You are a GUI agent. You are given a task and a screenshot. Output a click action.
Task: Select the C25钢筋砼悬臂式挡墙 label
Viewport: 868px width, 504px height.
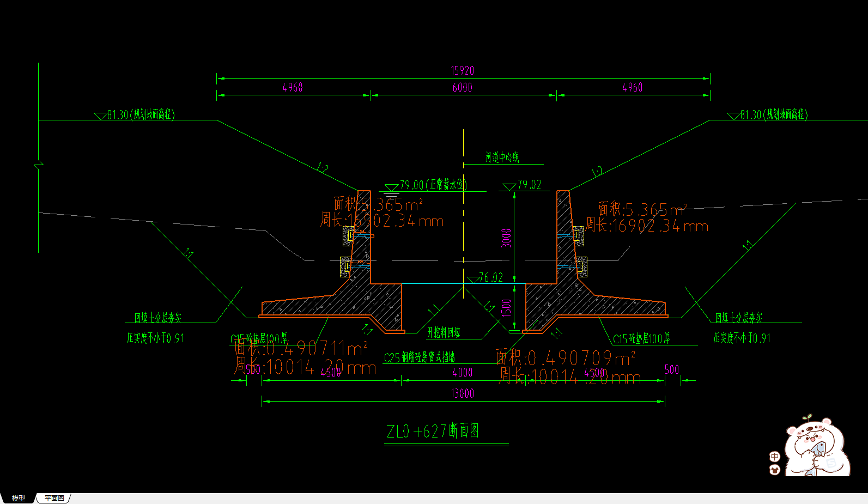click(420, 357)
